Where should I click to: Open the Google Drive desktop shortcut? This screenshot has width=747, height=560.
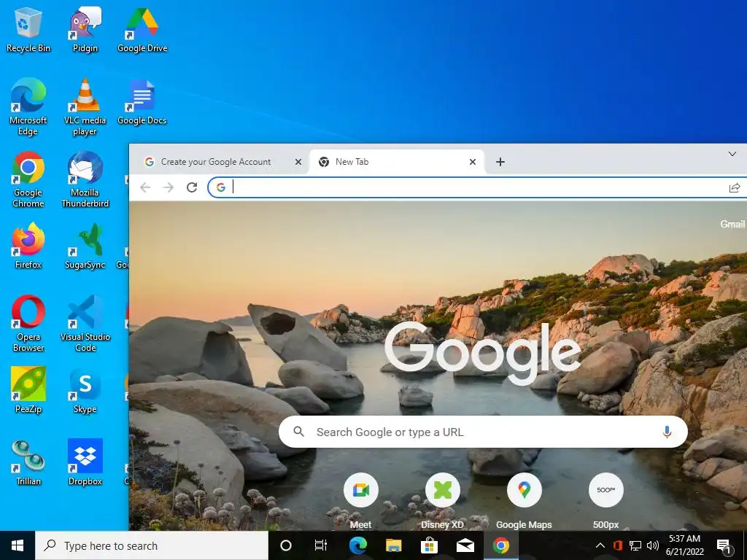[x=142, y=29]
